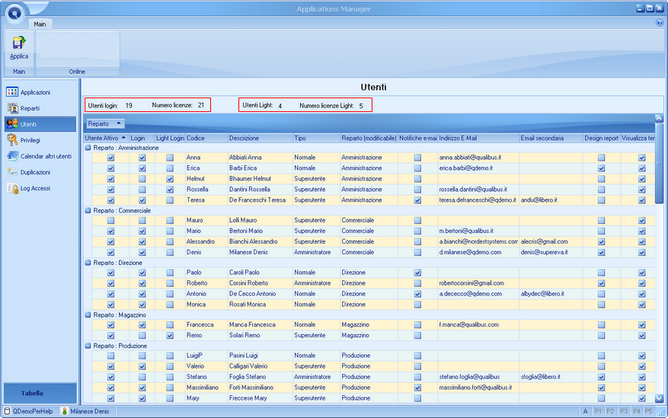
Task: Enable Login checkbox for LuigiP
Action: [142, 355]
